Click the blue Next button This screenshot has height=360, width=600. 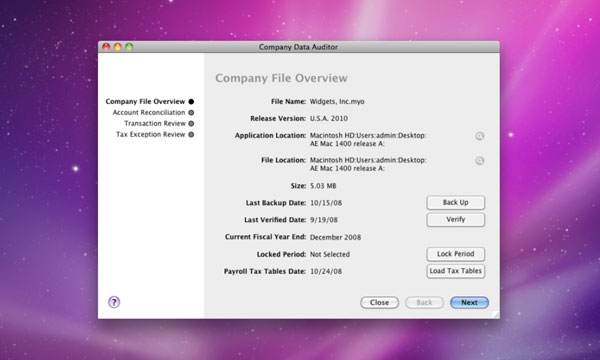click(x=469, y=303)
